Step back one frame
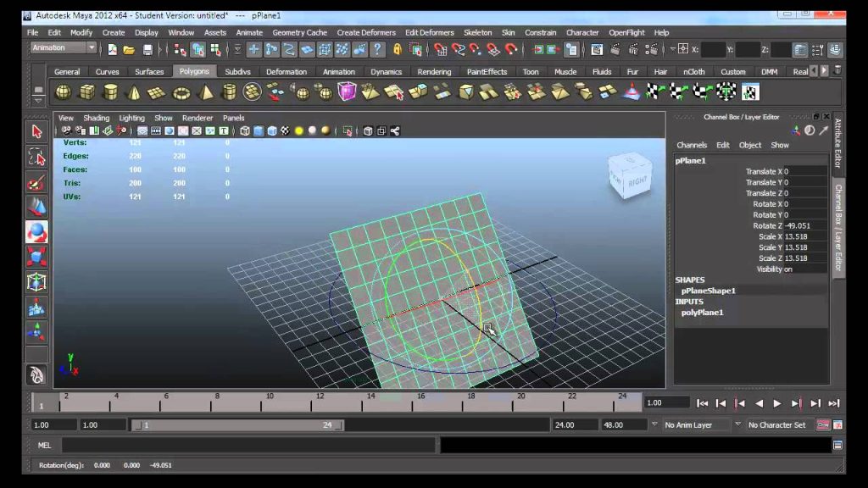The image size is (868, 488). pyautogui.click(x=721, y=403)
